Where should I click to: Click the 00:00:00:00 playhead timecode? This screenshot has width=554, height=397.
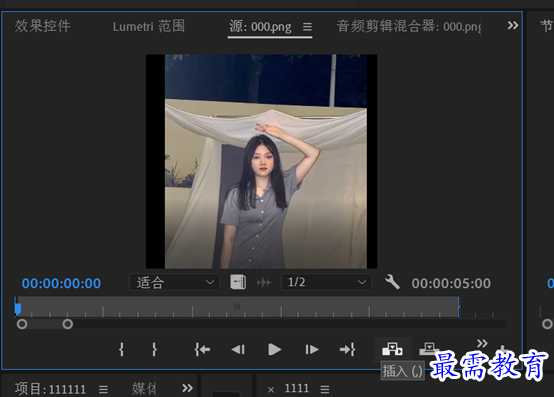61,283
